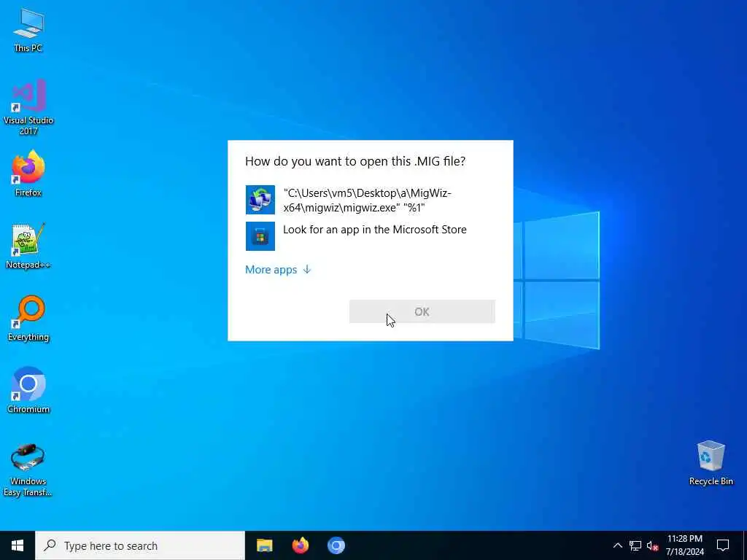Viewport: 747px width, 560px height.
Task: Choose the Microsoft Store icon in dialog
Action: (x=260, y=236)
